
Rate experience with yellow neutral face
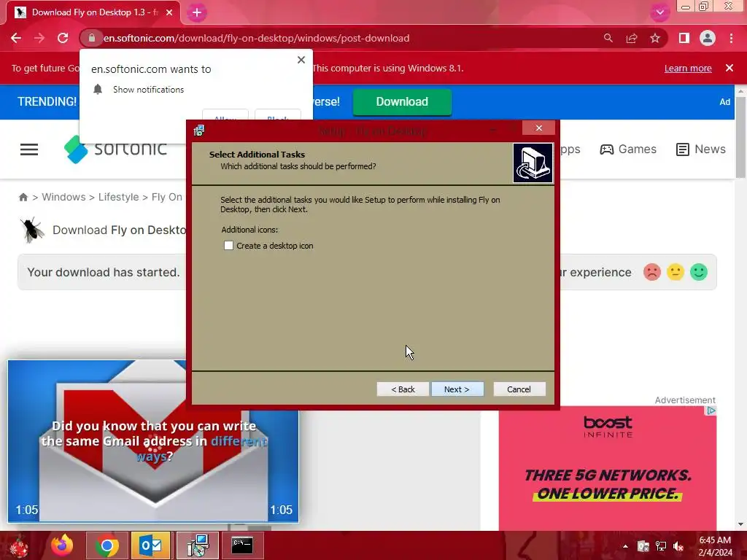(676, 273)
